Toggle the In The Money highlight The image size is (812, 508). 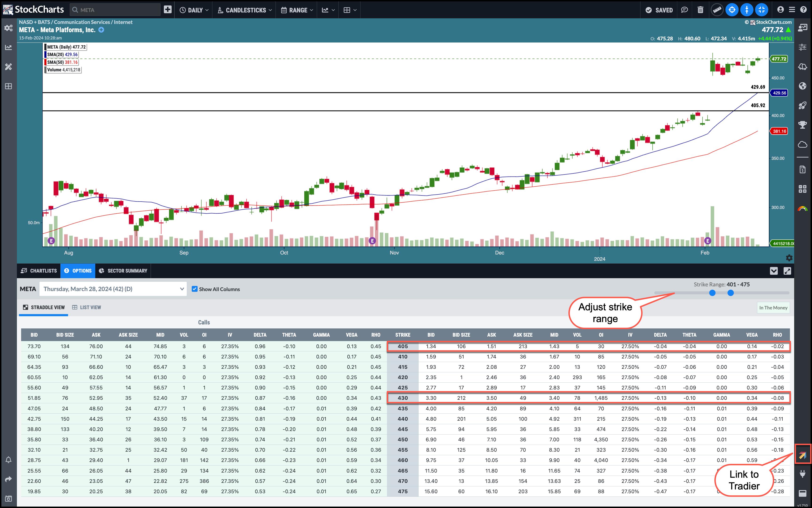(x=773, y=308)
